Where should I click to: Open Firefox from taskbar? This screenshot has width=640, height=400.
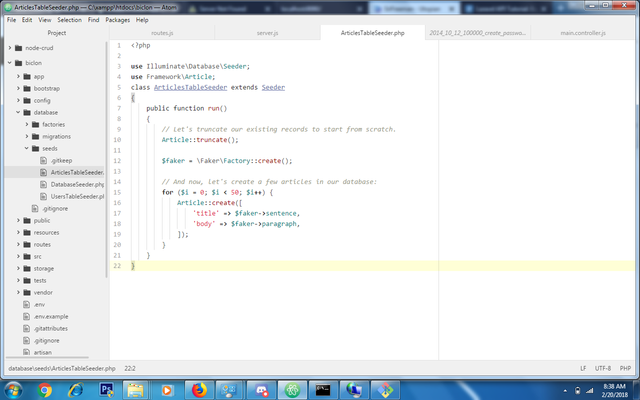pos(199,390)
